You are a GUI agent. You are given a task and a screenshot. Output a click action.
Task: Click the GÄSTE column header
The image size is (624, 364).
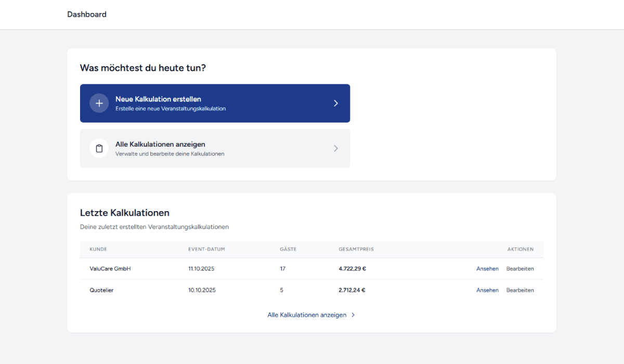tap(288, 249)
